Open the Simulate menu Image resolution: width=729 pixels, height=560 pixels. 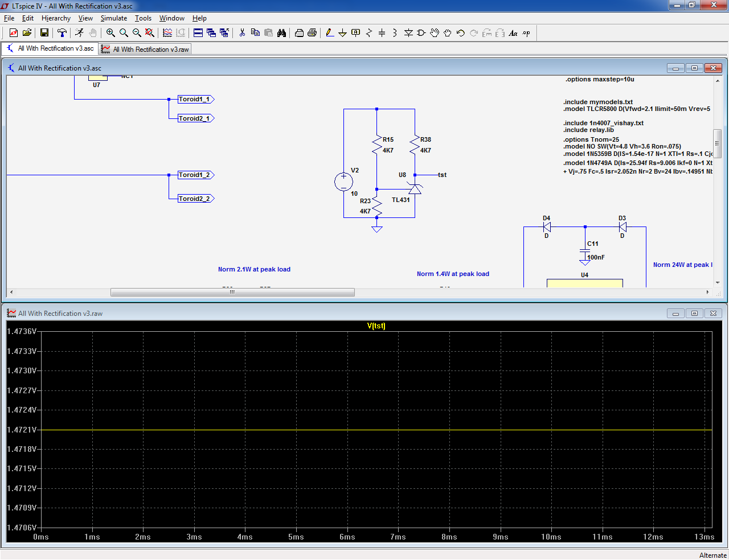(114, 18)
